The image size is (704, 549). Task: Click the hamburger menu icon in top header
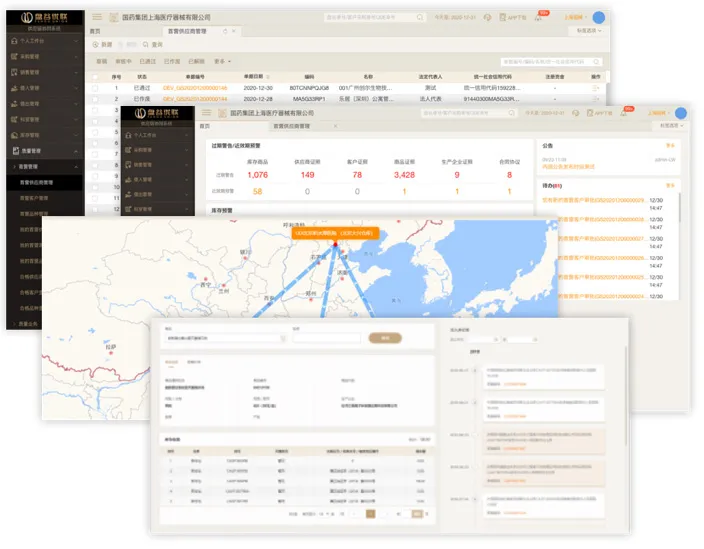[x=97, y=17]
